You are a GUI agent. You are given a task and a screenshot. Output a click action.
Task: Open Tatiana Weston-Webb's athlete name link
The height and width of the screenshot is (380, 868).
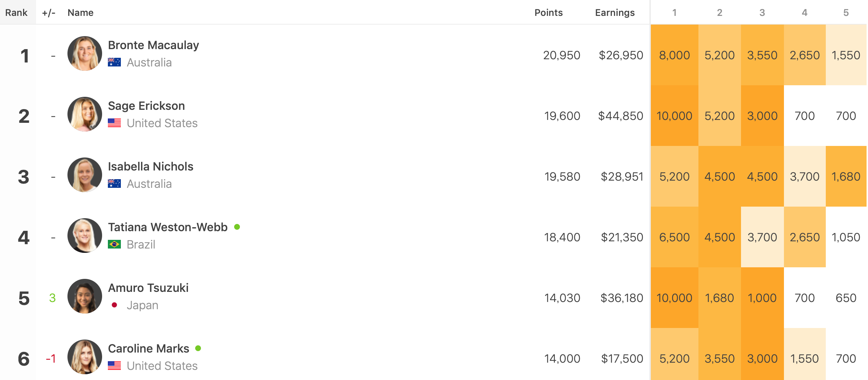coord(168,227)
